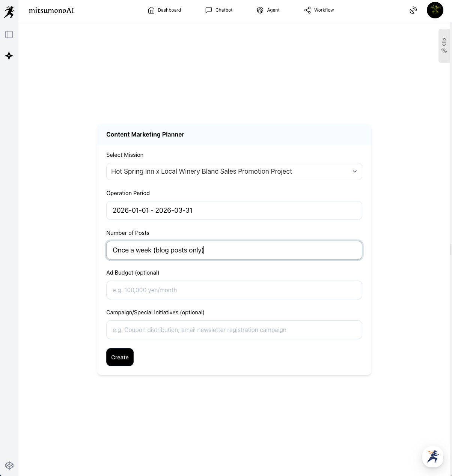Switch to the Agent tab
Viewport: 452px width, 476px height.
pos(268,10)
